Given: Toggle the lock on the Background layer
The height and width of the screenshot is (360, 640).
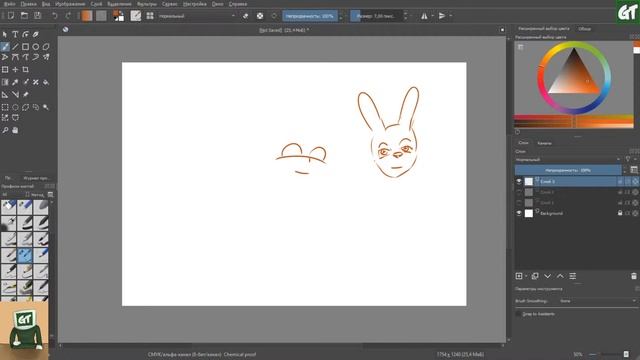Looking at the screenshot, I should [x=620, y=213].
